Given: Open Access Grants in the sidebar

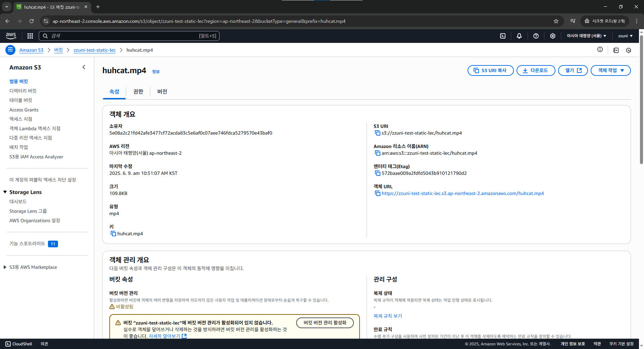Looking at the screenshot, I should [x=24, y=110].
